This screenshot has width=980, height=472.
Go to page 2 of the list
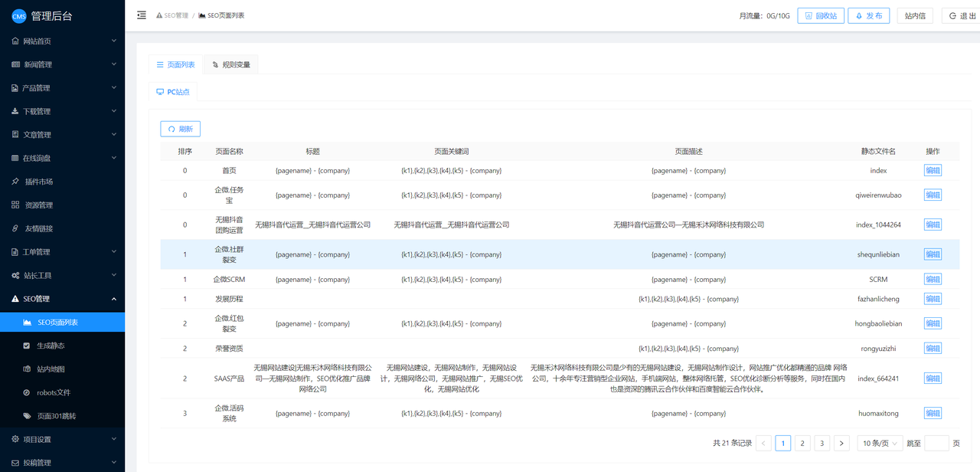[x=802, y=443]
